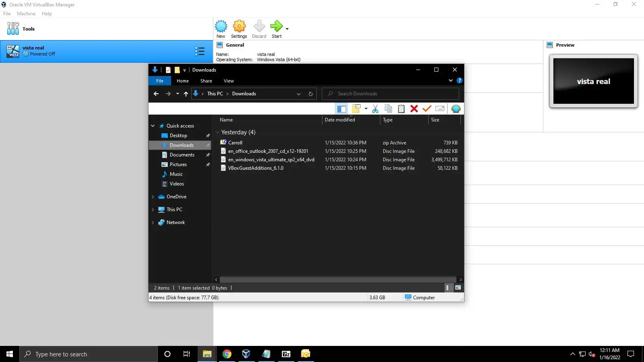Go up one folder level

pos(186,94)
